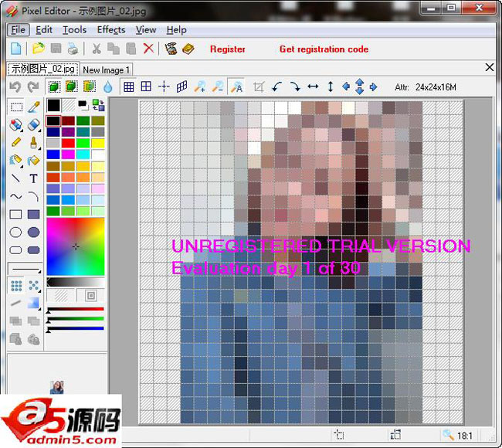Click Get registration code link
502x448 pixels.
click(x=324, y=49)
